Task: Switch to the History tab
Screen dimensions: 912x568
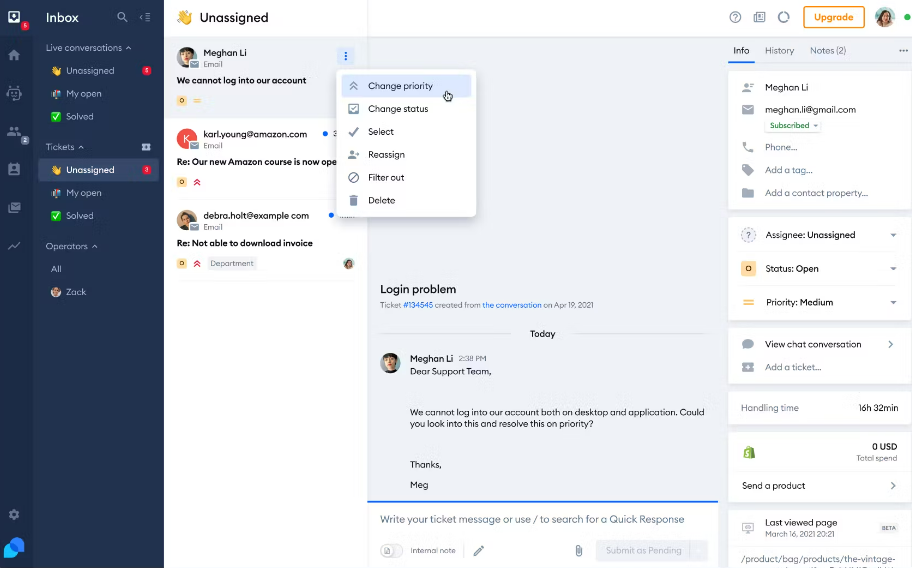Action: (x=779, y=51)
